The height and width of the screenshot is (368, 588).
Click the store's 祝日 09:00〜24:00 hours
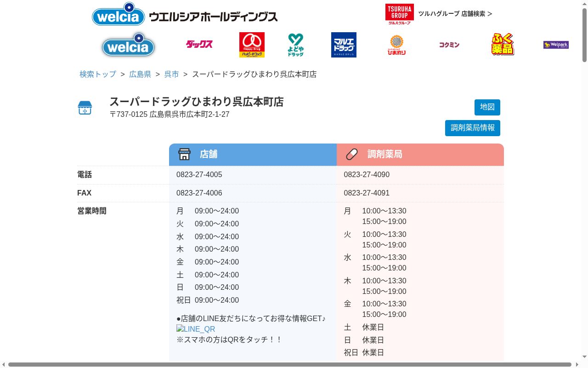click(x=208, y=300)
